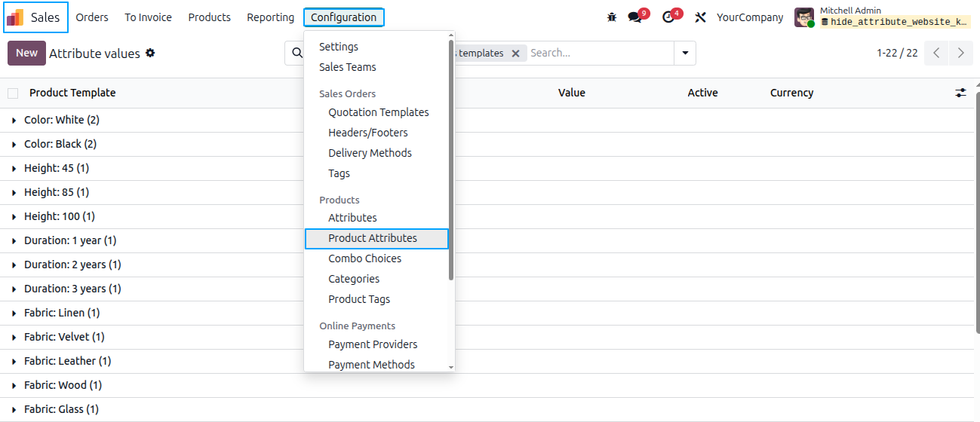
Task: Click the Sales app logo icon
Action: click(x=15, y=17)
